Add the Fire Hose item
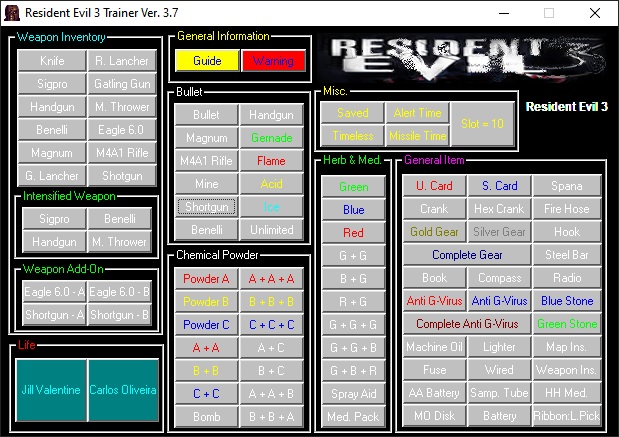The width and height of the screenshot is (619, 437). (567, 208)
